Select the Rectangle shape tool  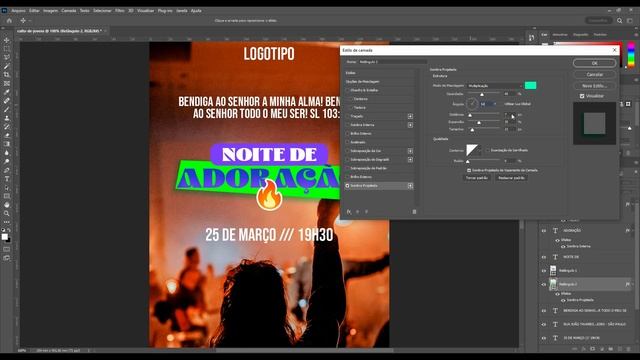pyautogui.click(x=7, y=196)
